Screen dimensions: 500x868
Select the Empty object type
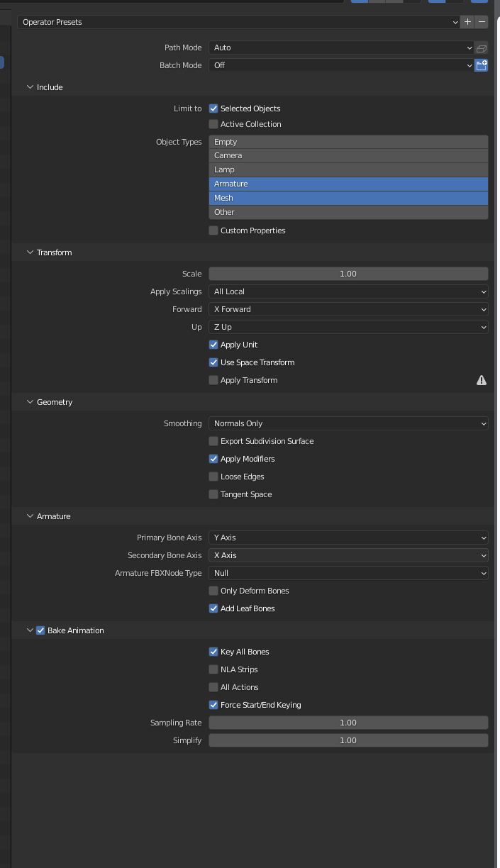pos(348,142)
